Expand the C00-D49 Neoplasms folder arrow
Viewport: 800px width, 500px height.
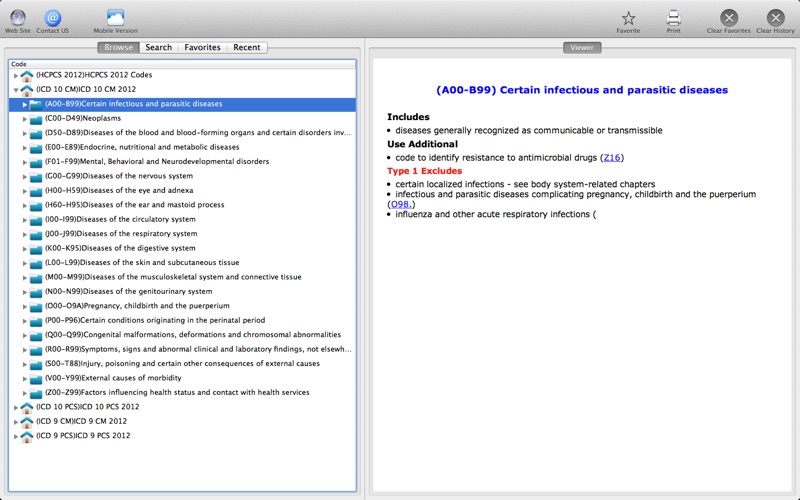[x=24, y=119]
